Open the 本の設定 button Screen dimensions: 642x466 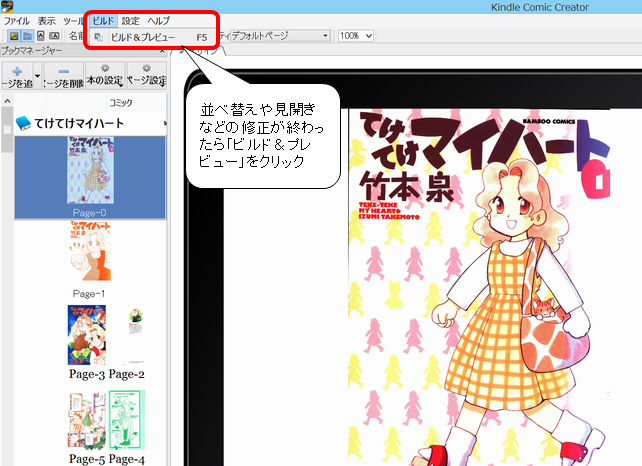[x=105, y=76]
